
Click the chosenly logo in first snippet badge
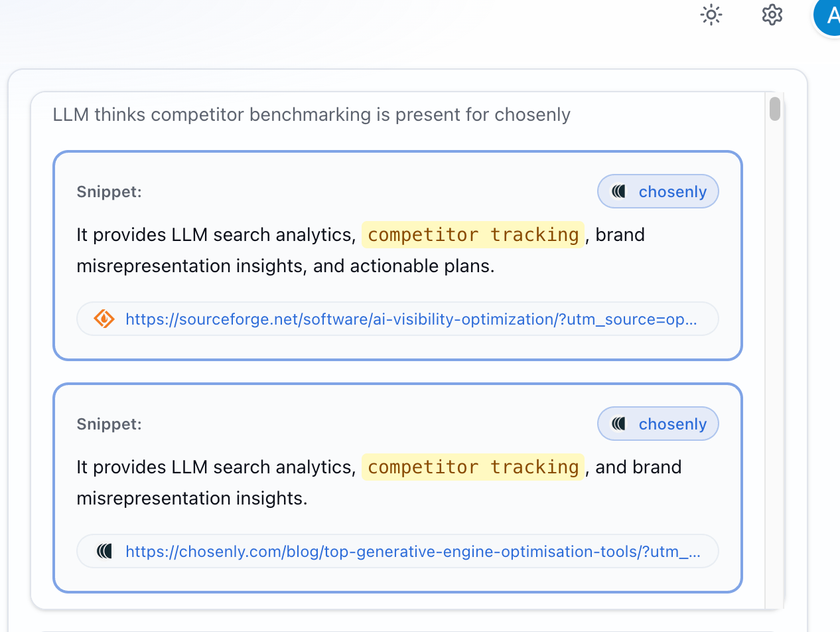point(619,192)
